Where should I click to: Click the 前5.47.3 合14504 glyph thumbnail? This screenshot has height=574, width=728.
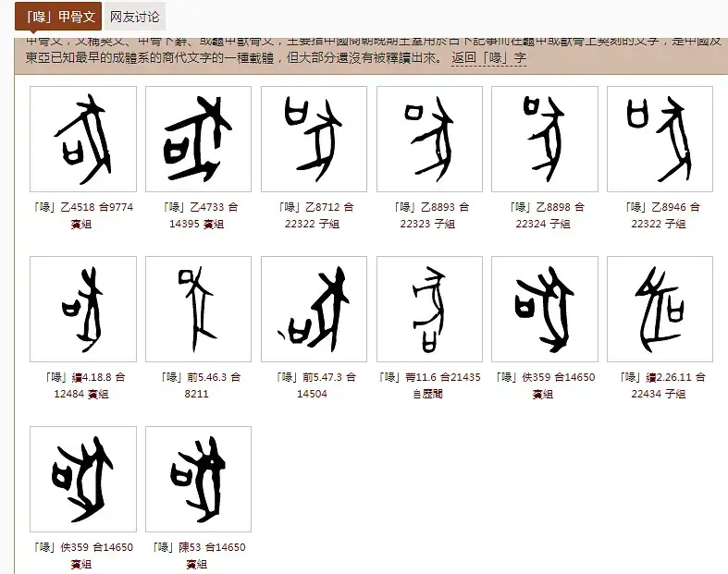pyautogui.click(x=314, y=309)
